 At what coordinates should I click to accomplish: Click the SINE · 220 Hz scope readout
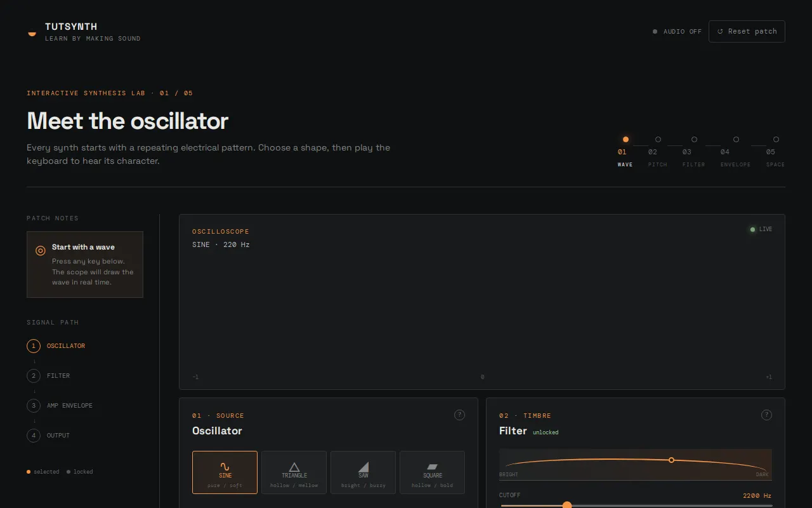coord(221,244)
